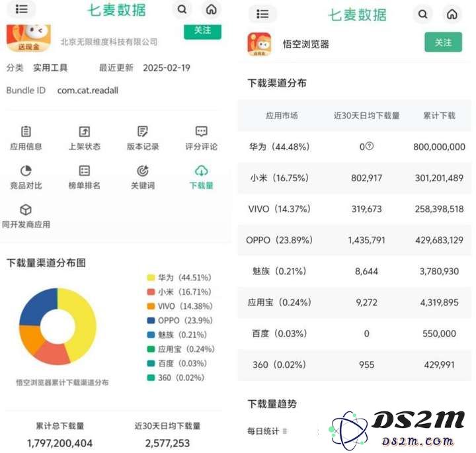Select the 魅族（0.21%） table row label
This screenshot has height=453, width=476.
[x=280, y=271]
